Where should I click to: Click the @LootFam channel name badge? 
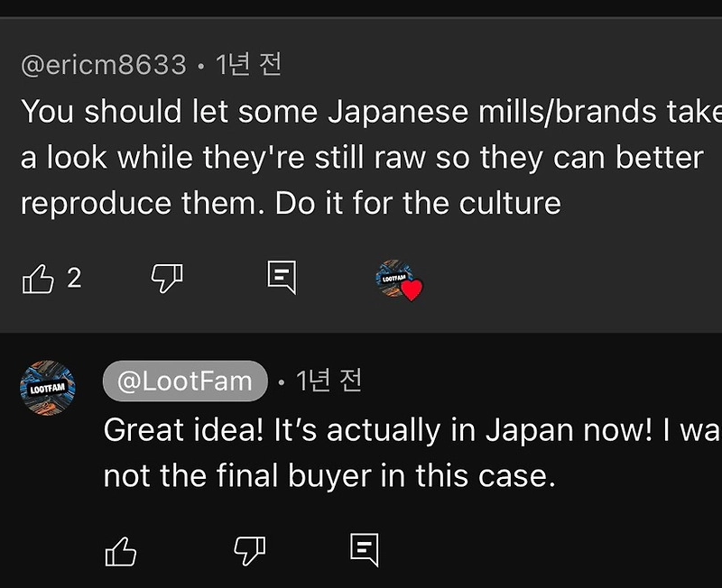point(185,381)
